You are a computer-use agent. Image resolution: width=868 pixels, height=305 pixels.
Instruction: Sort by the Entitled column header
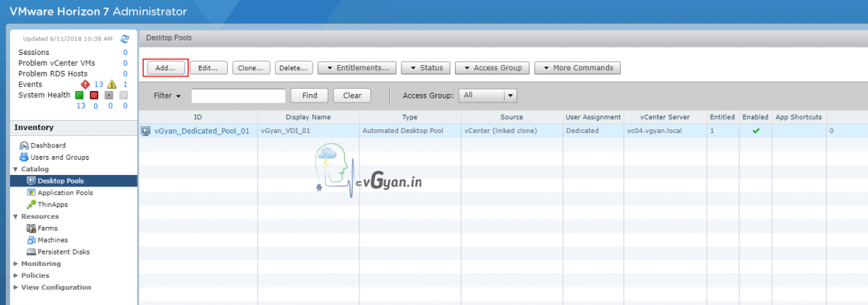(723, 117)
